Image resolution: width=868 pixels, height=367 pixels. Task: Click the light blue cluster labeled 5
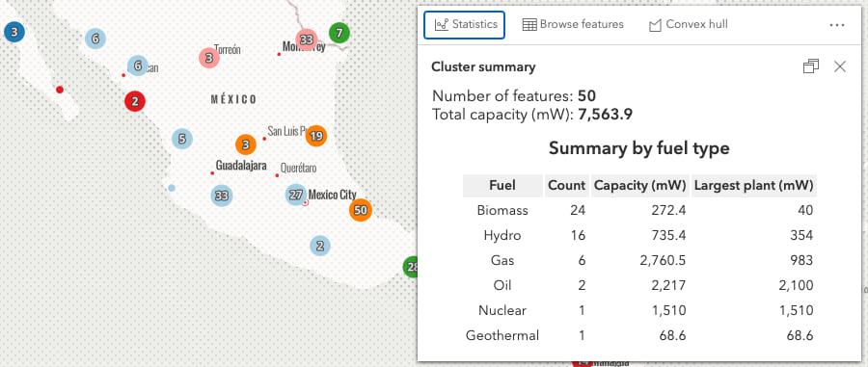click(x=181, y=138)
